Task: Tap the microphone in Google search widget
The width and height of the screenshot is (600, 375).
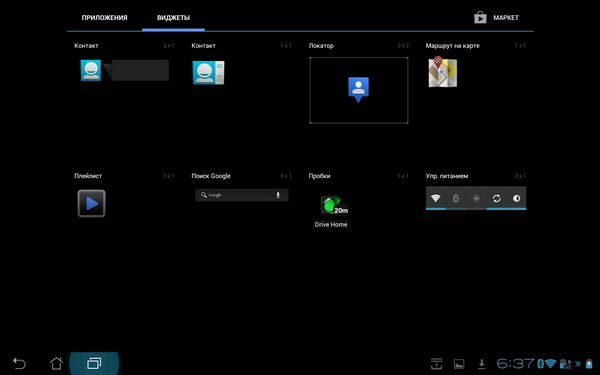Action: [x=278, y=195]
